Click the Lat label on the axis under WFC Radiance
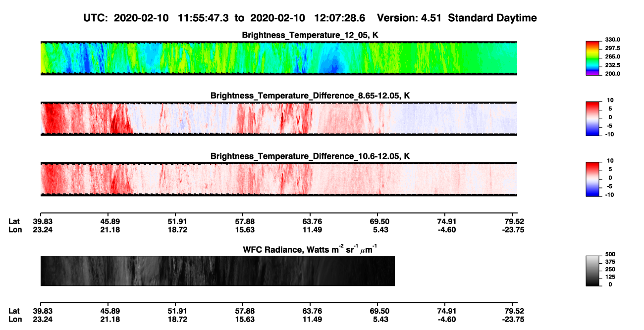 point(14,311)
